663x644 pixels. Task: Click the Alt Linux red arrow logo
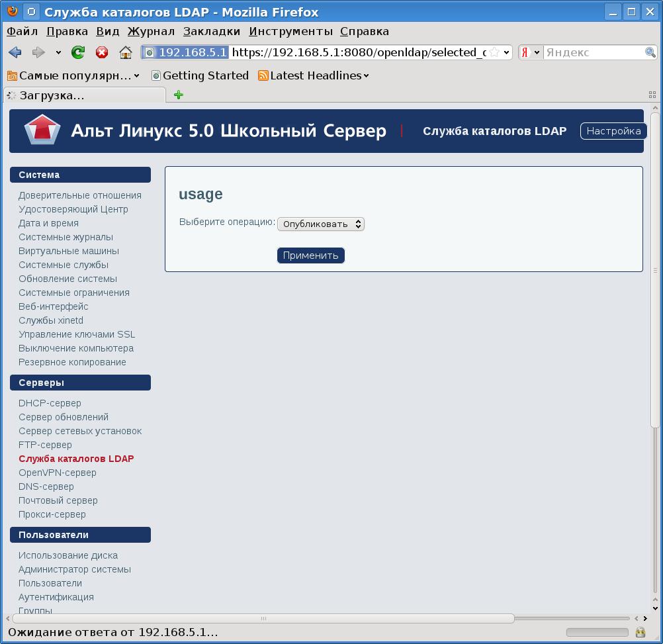(x=42, y=130)
